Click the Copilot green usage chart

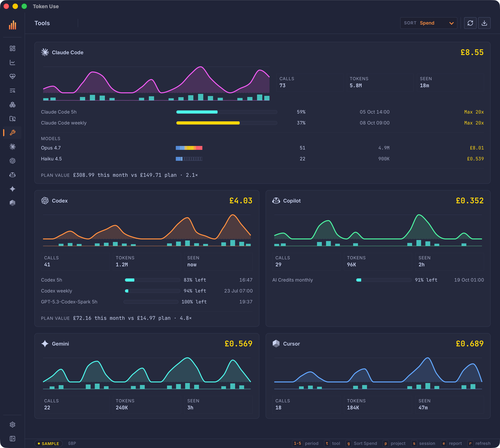pyautogui.click(x=378, y=230)
